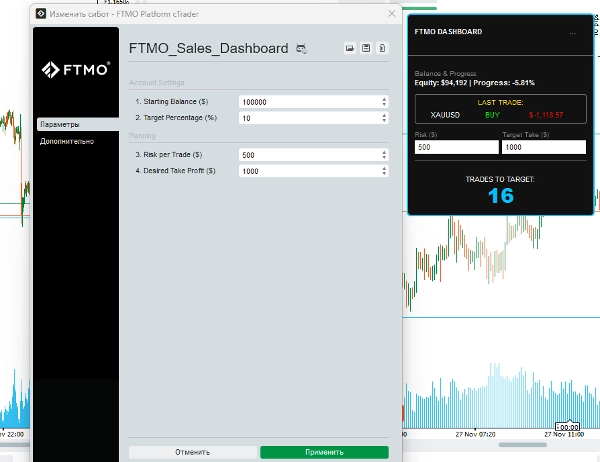Click the chart horizontal scrollbar thumb
Viewport: 600px width, 462px height.
point(523,445)
